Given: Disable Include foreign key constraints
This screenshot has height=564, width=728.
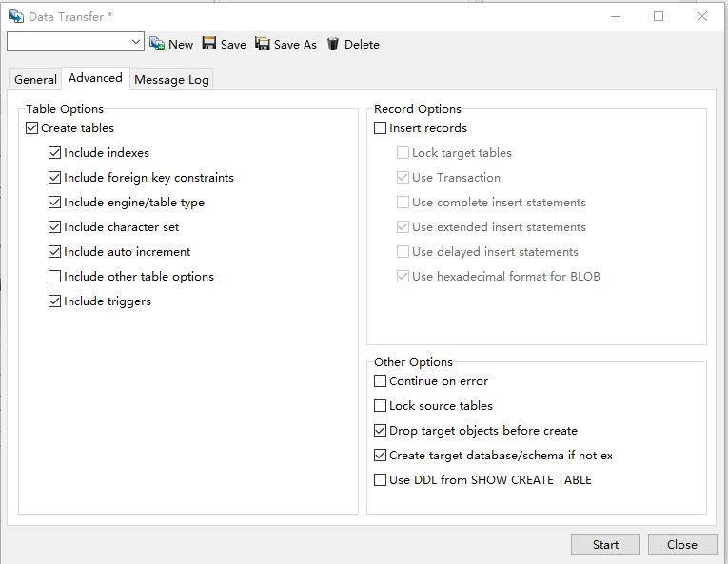Looking at the screenshot, I should 54,177.
